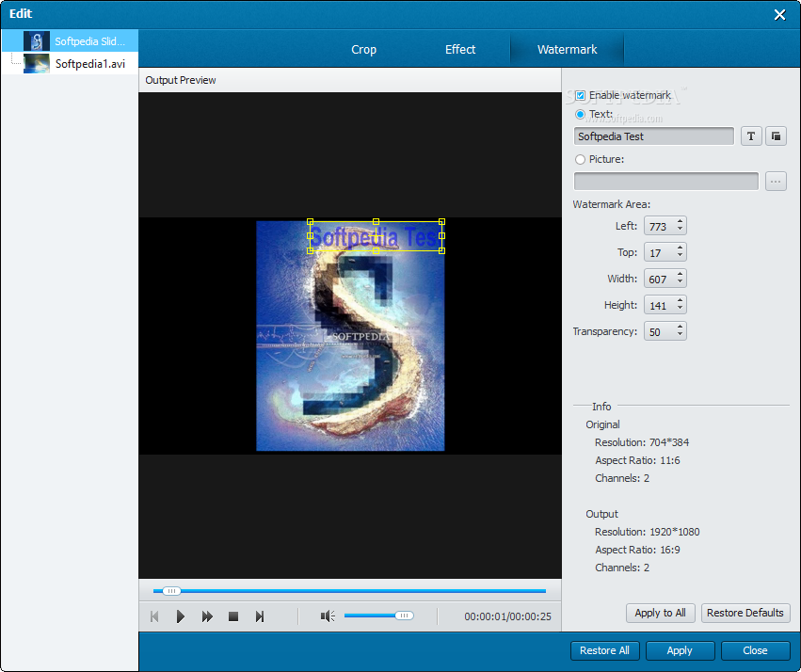Click the Apply button
Viewport: 801px width, 672px height.
(680, 650)
